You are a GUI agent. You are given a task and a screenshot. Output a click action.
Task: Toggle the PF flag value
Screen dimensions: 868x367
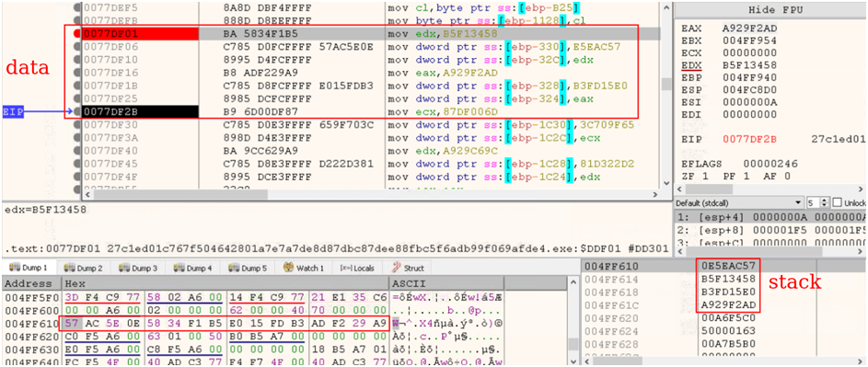tap(746, 177)
